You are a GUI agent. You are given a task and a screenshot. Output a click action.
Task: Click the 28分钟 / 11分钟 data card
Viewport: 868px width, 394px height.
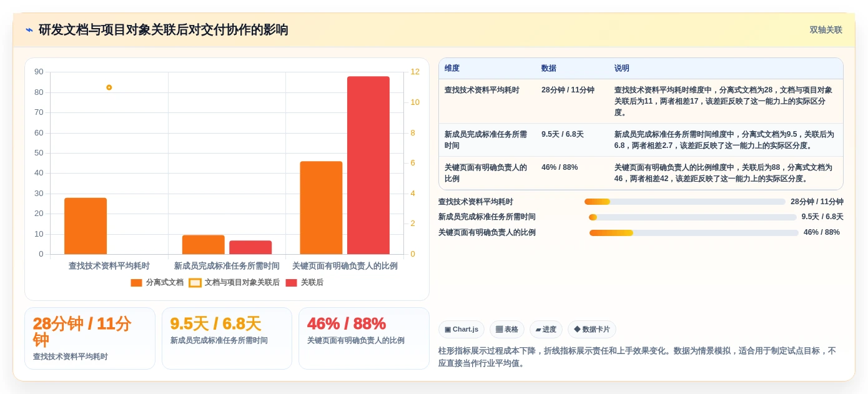[90, 338]
